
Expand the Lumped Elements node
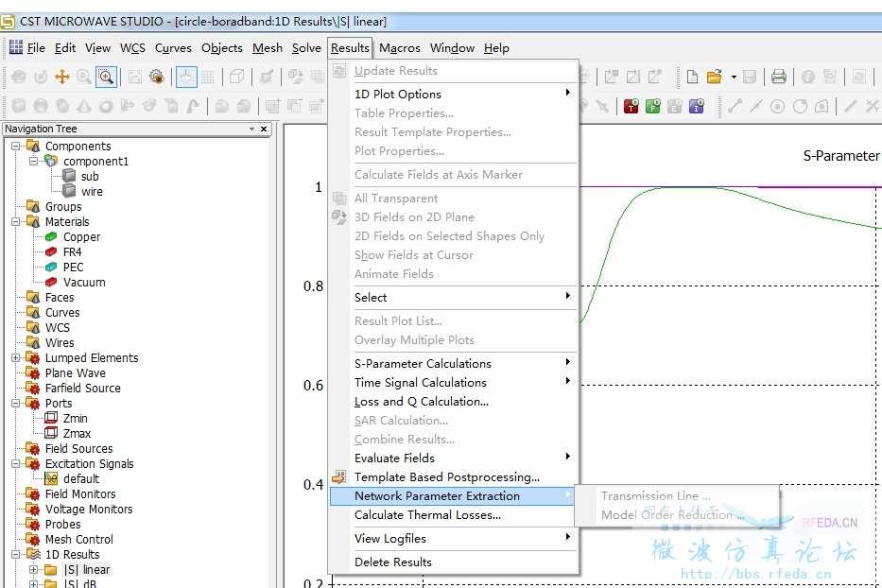[x=16, y=358]
